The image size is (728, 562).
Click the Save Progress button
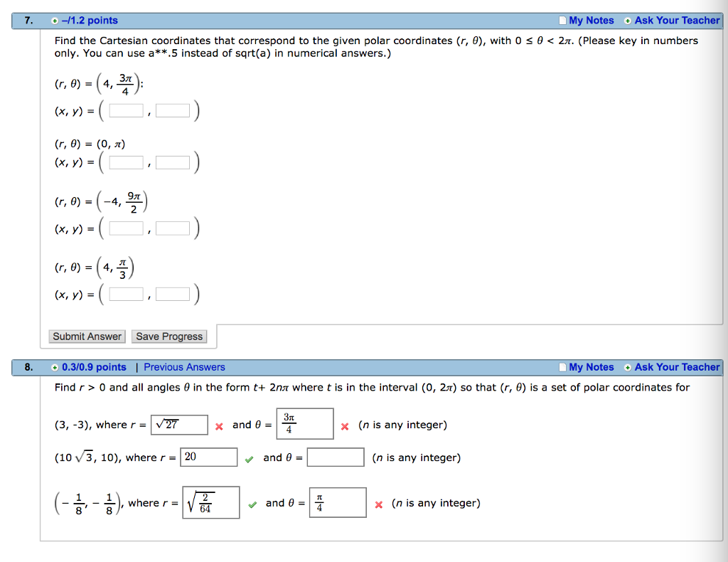point(169,336)
